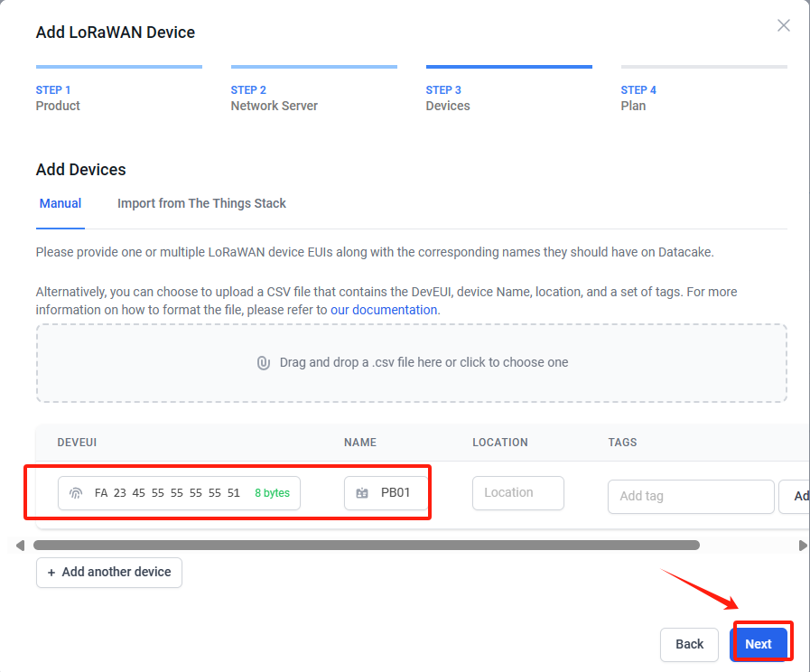Click the left scroll arrow

(20, 546)
